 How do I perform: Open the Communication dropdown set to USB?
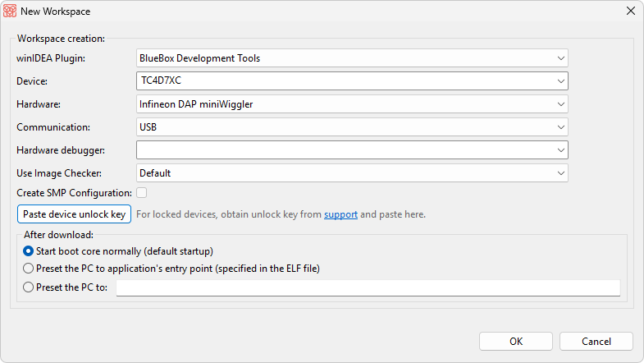click(x=352, y=127)
